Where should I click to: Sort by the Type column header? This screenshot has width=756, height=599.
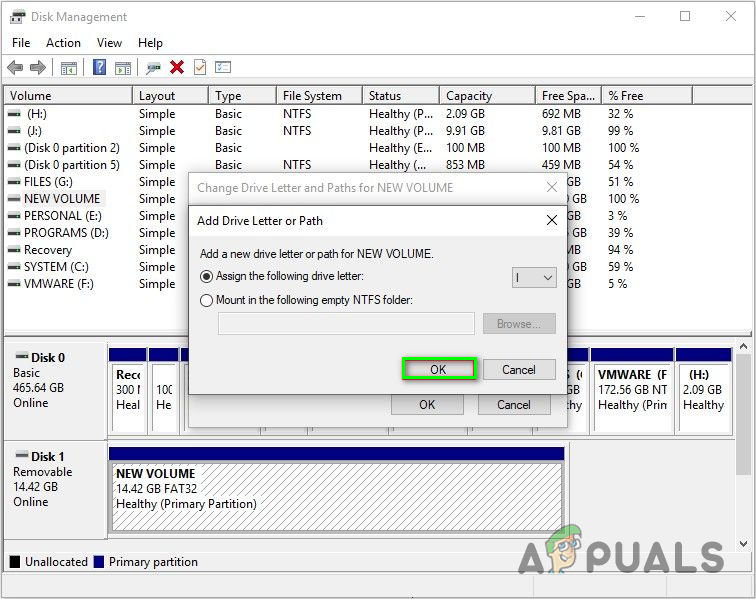tap(243, 95)
